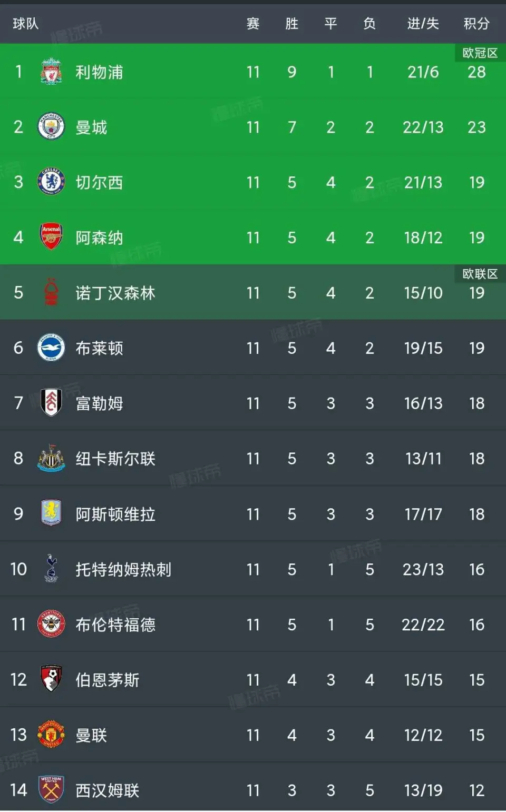Open team name 诺丁汉森林
Screen dimensions: 506x812
[x=115, y=293]
